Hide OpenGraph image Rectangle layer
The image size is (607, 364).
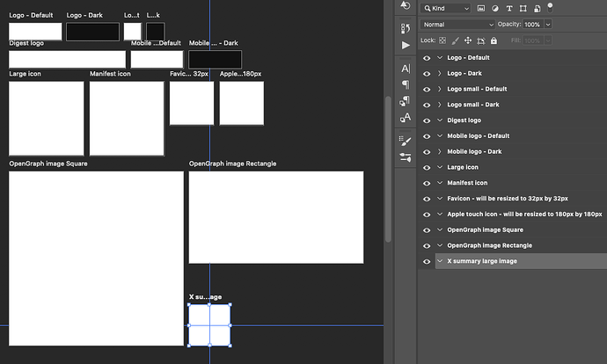427,246
